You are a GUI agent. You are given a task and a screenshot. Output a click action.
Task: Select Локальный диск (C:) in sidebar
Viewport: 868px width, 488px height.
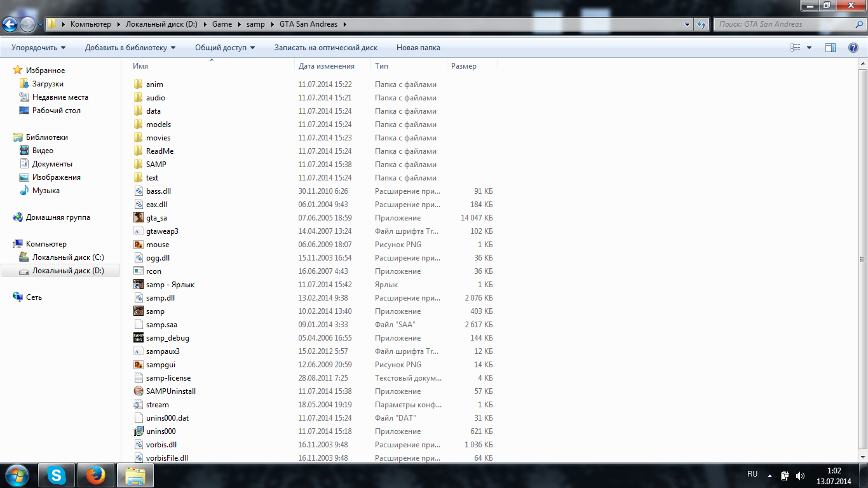click(68, 257)
